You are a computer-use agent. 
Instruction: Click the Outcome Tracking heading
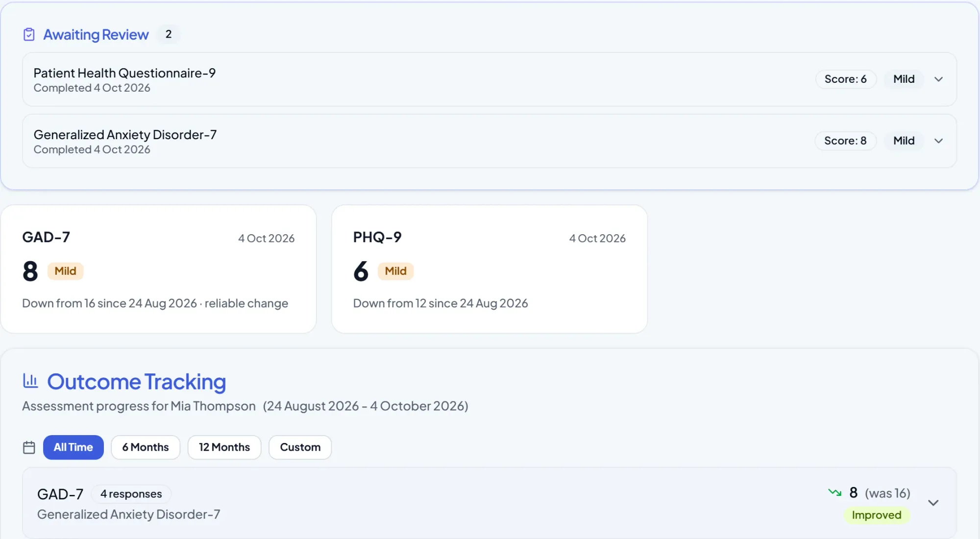136,382
